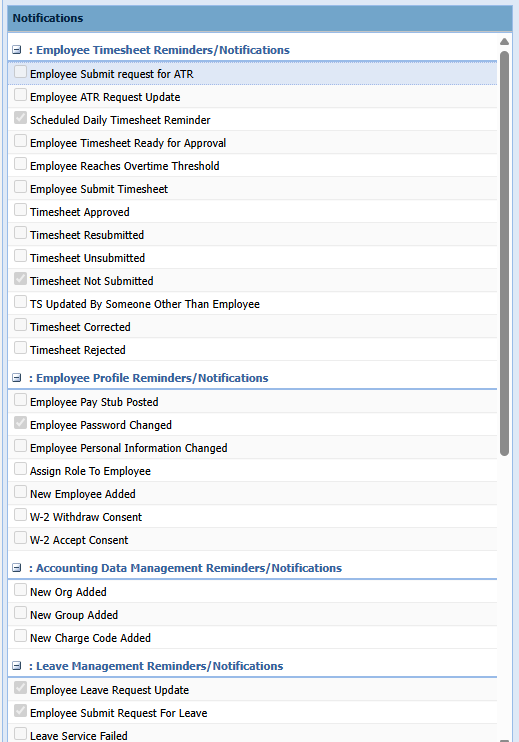Enable Employee ATR Request Update checkbox
Viewport: 519px width, 742px height.
click(20, 95)
